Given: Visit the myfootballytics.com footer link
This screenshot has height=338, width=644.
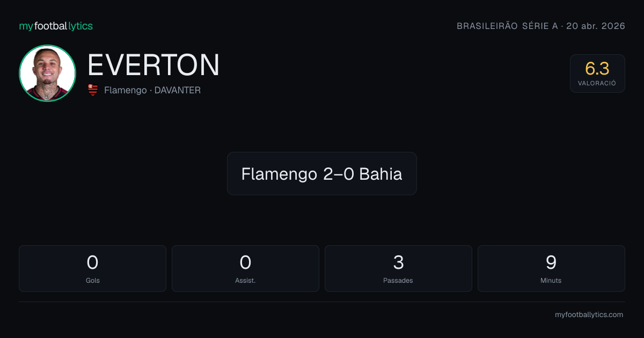Looking at the screenshot, I should (589, 315).
